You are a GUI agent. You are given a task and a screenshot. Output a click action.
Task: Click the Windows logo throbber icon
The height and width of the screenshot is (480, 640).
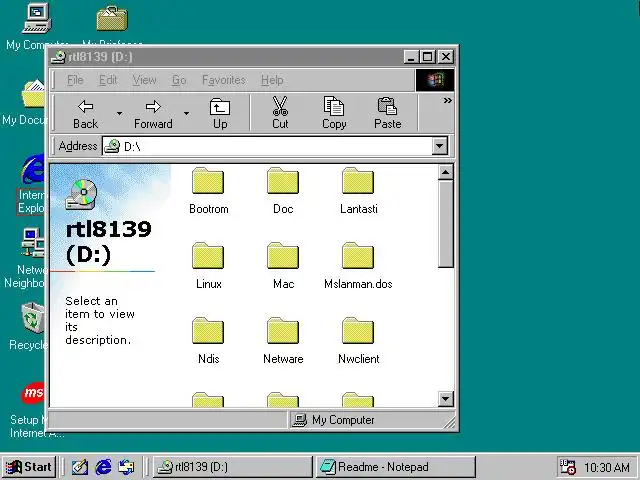point(435,80)
